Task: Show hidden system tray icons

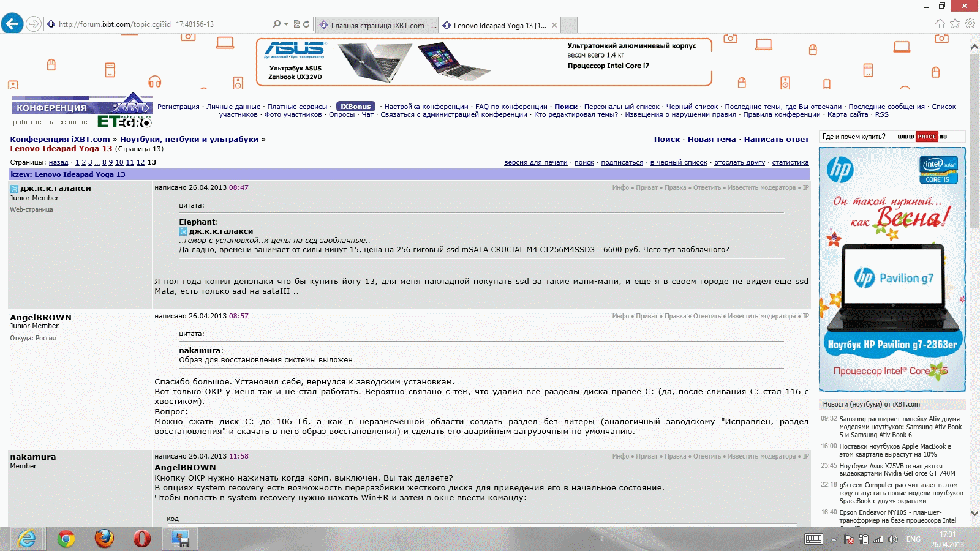Action: 834,539
